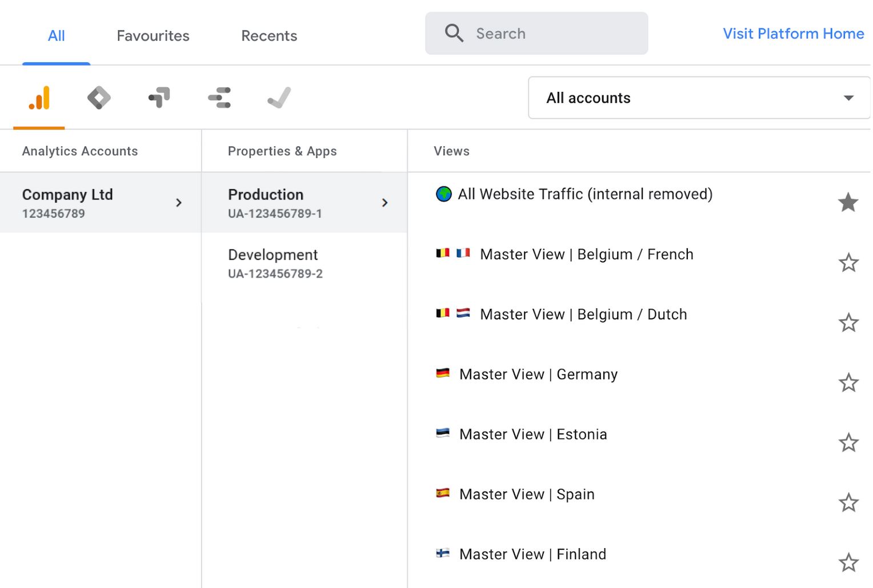The image size is (873, 588).
Task: Select the Data Studio product icon
Action: (219, 98)
